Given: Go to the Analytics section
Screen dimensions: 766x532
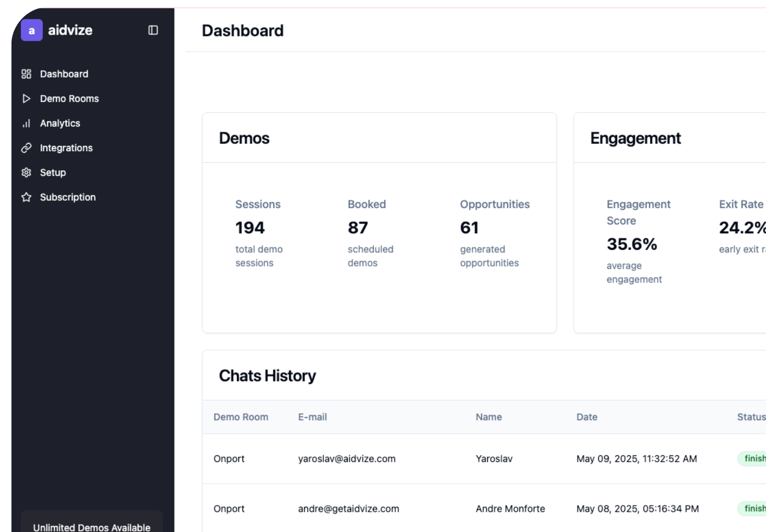Looking at the screenshot, I should (x=60, y=123).
